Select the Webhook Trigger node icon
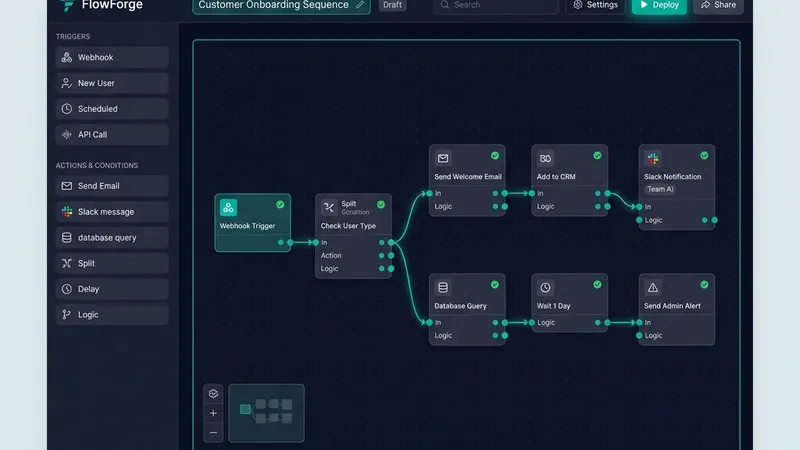Screen dimensions: 800x450 point(228,208)
